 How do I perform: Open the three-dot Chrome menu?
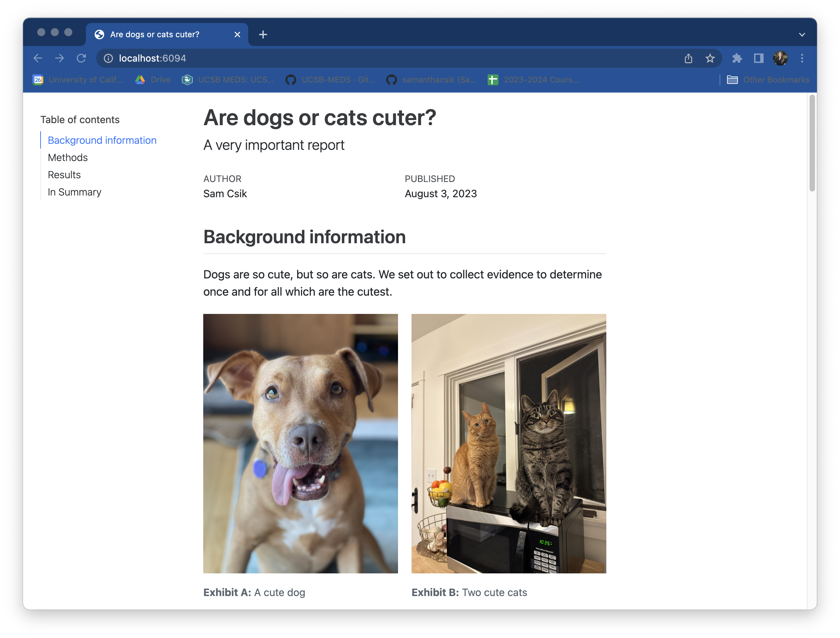802,58
